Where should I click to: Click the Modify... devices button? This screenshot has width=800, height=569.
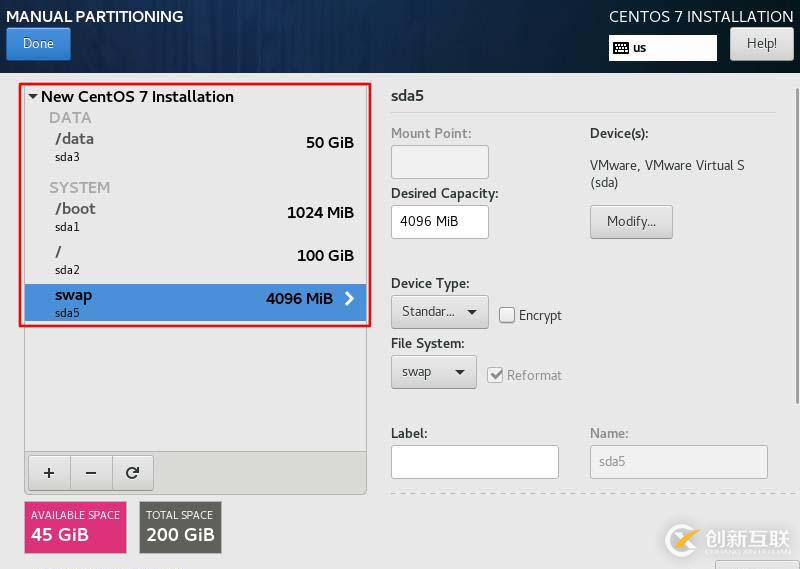point(631,221)
